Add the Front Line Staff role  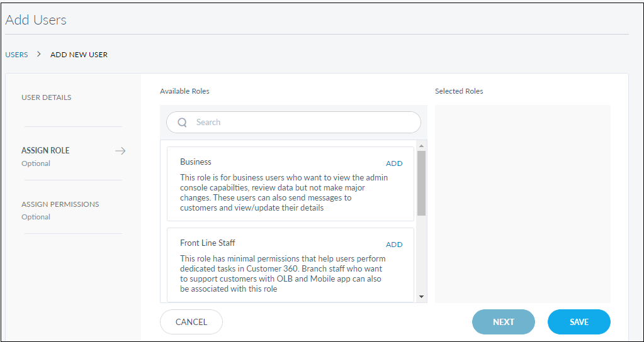pyautogui.click(x=394, y=245)
